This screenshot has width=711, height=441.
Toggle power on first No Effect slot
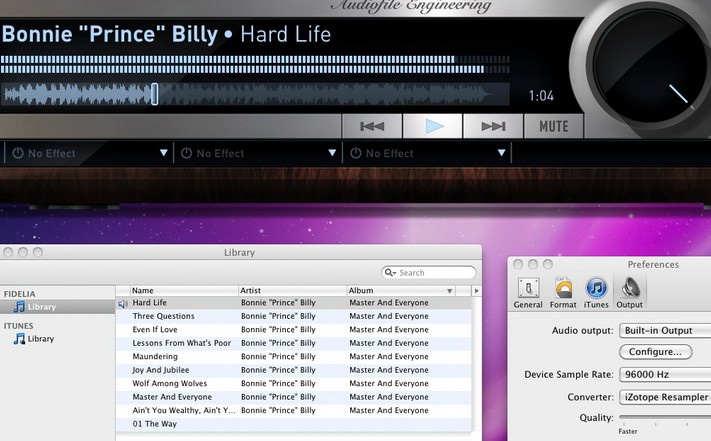pyautogui.click(x=18, y=153)
